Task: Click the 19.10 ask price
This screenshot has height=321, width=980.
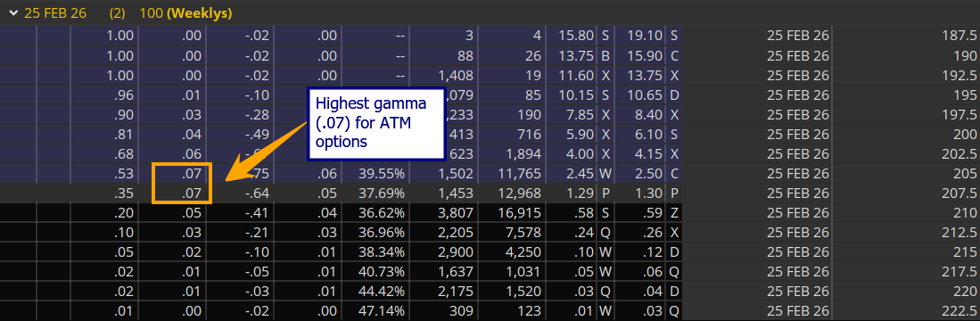Action: click(x=646, y=36)
